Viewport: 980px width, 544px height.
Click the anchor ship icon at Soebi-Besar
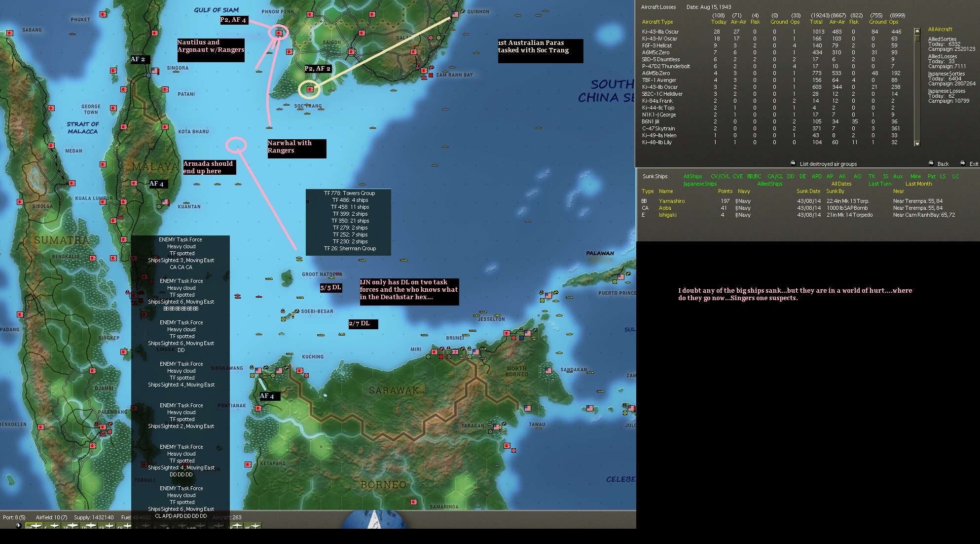[x=283, y=311]
